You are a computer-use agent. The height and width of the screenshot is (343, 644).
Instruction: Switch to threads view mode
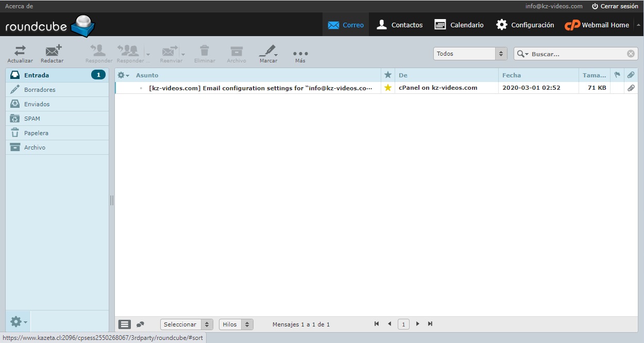point(140,324)
